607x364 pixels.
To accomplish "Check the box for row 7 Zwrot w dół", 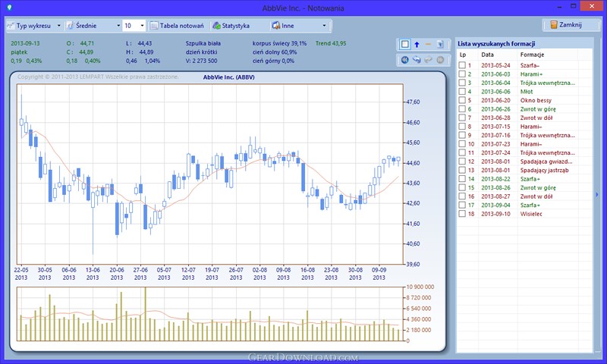I will (x=462, y=118).
